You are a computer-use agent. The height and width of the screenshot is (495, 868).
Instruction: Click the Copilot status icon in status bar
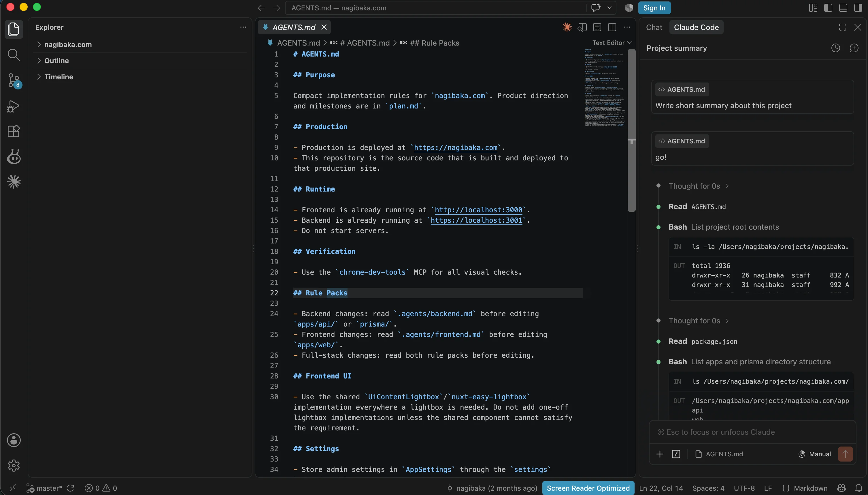tap(841, 488)
